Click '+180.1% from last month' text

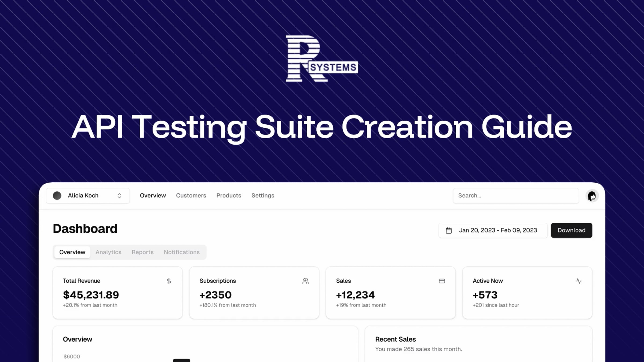(x=228, y=305)
